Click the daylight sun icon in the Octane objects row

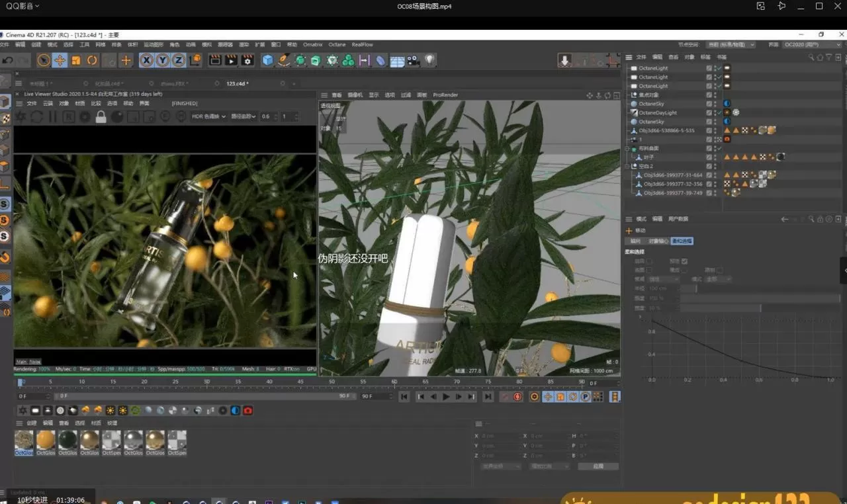[726, 112]
